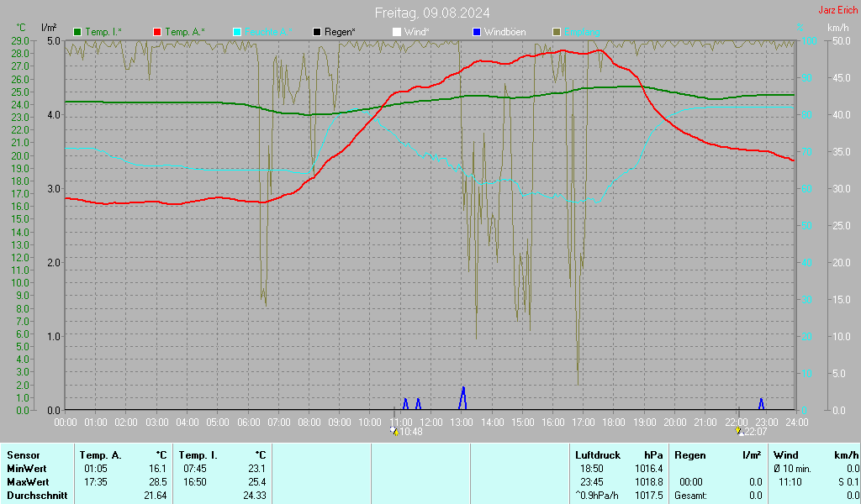Click the '22:07' sunset time label
The height and width of the screenshot is (504, 861).
(756, 432)
